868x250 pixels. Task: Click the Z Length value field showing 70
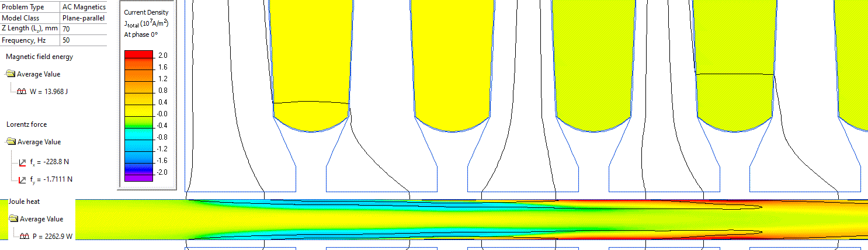[x=83, y=29]
